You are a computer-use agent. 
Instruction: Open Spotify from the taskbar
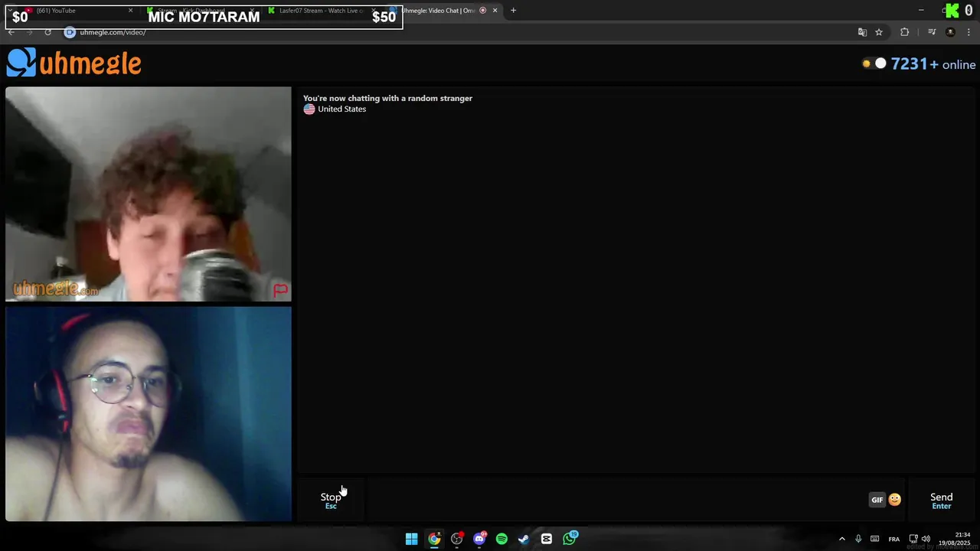(x=501, y=539)
